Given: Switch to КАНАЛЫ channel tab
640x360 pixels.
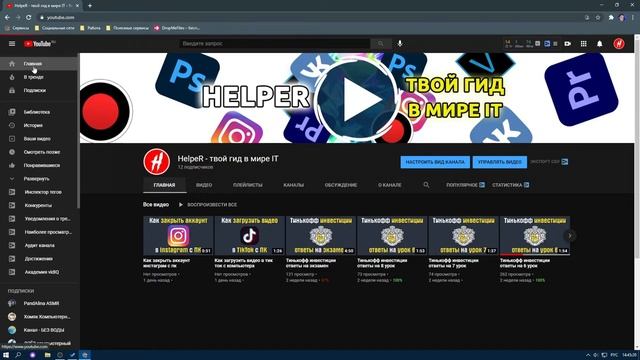Looking at the screenshot, I should tap(293, 185).
